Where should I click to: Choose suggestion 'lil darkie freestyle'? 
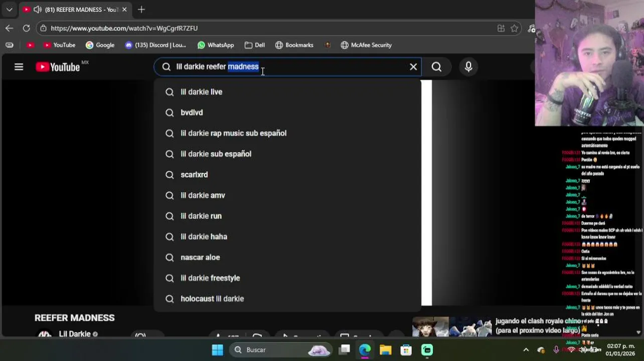[288, 278]
